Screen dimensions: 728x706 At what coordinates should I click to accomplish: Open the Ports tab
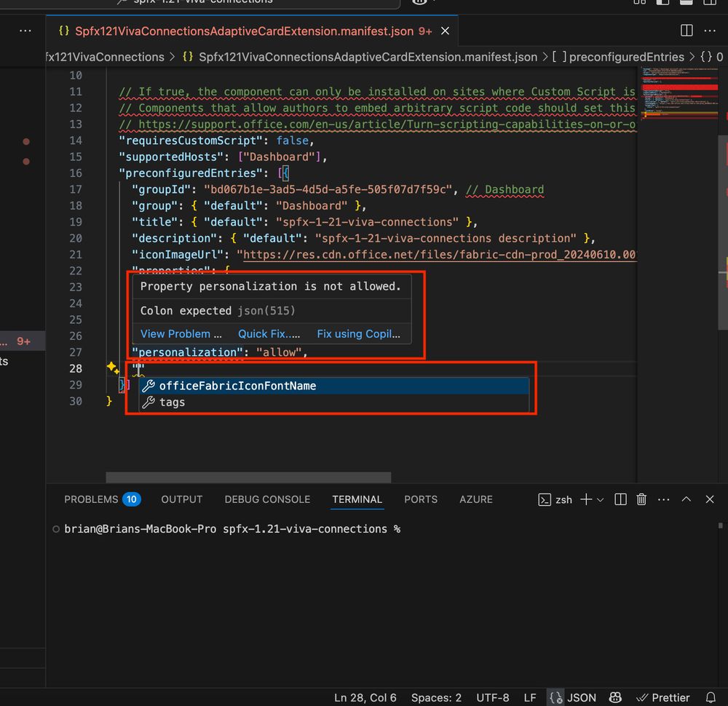point(421,499)
